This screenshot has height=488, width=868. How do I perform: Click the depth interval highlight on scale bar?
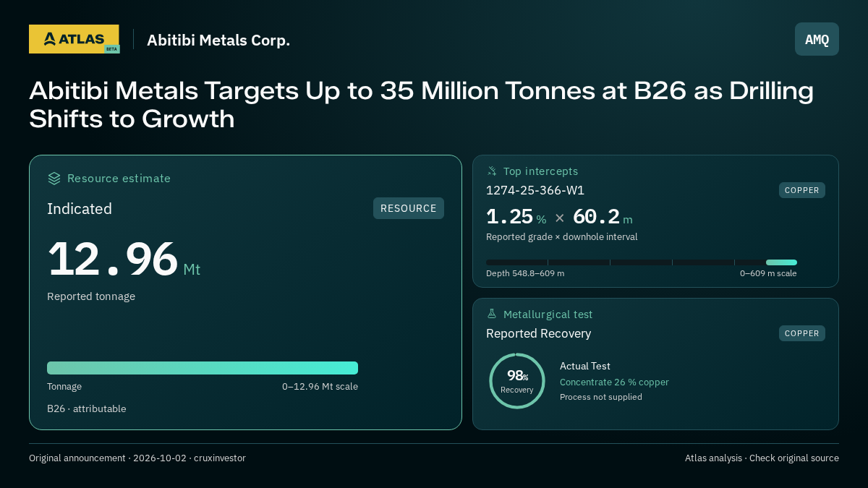(x=781, y=262)
